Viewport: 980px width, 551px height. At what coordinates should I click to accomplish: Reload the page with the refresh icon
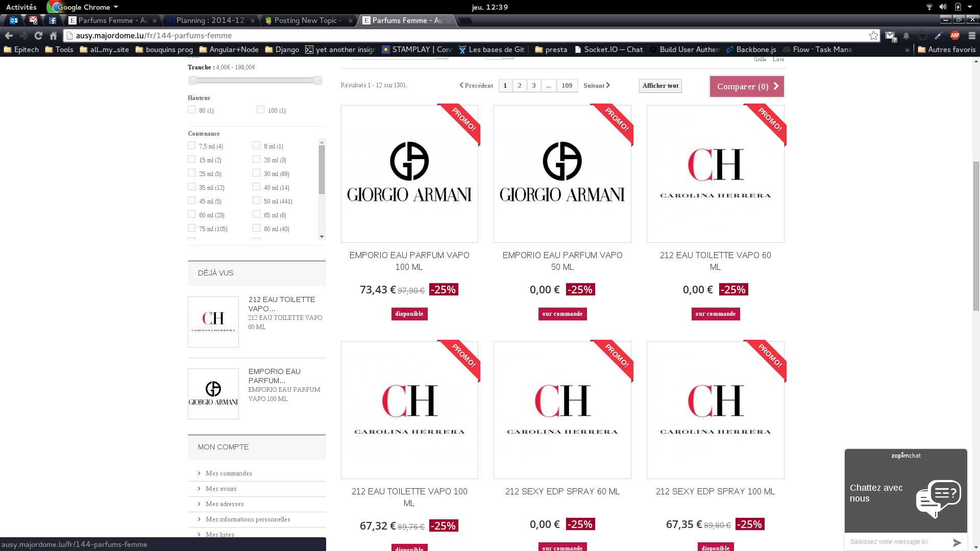pyautogui.click(x=38, y=36)
